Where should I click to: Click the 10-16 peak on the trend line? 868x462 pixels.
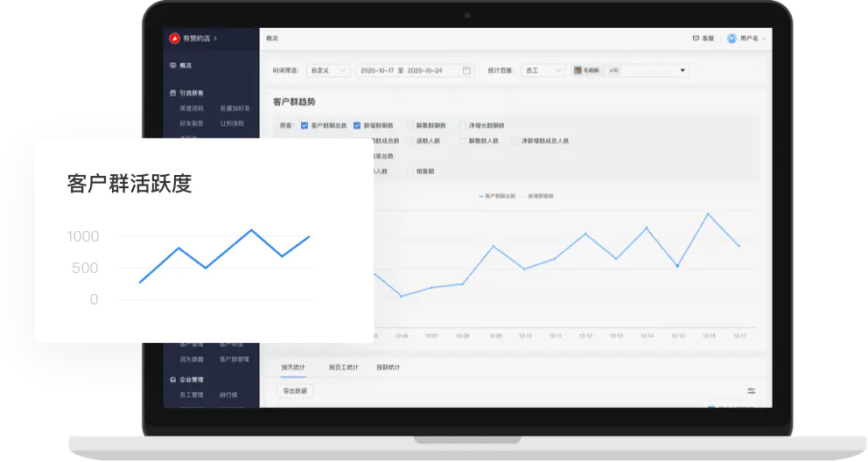tap(708, 213)
